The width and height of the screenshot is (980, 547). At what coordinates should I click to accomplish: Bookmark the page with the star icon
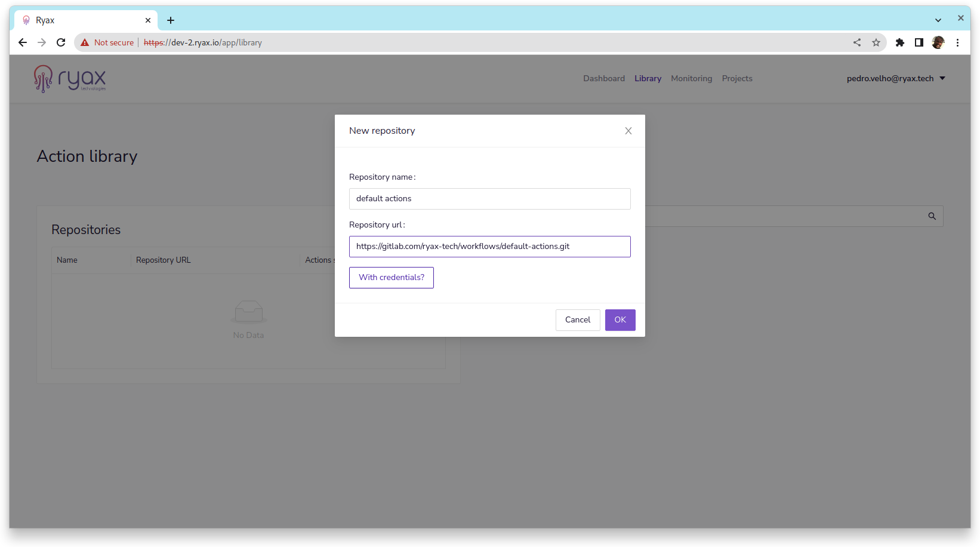pos(876,42)
